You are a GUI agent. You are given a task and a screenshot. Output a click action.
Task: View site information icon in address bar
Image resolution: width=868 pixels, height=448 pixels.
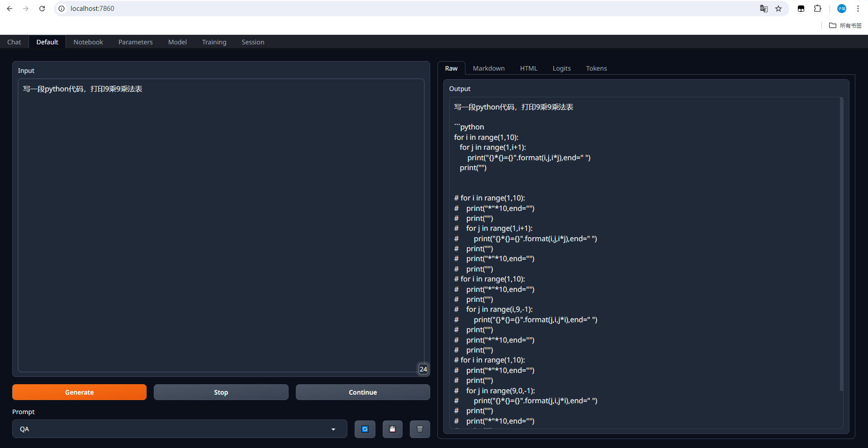click(62, 9)
